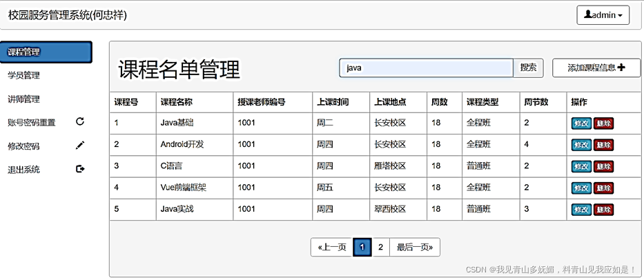Screen dimensions: 644x280
Task: Click 全程班 in the Android开发 row
Action: pyautogui.click(x=478, y=144)
